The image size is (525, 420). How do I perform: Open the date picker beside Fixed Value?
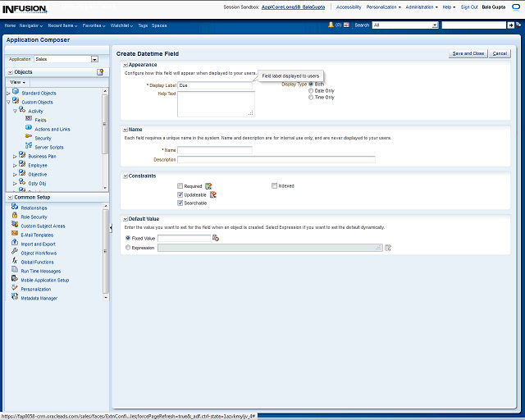tap(216, 238)
